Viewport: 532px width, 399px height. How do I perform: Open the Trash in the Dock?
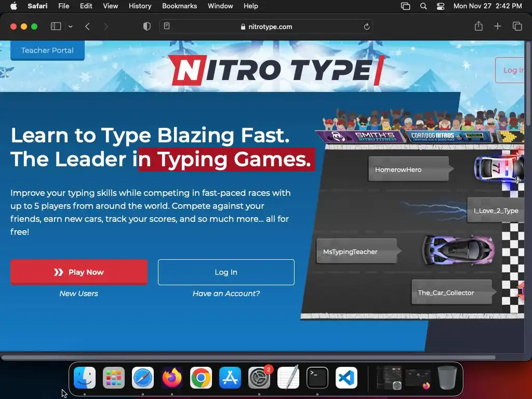tap(447, 377)
